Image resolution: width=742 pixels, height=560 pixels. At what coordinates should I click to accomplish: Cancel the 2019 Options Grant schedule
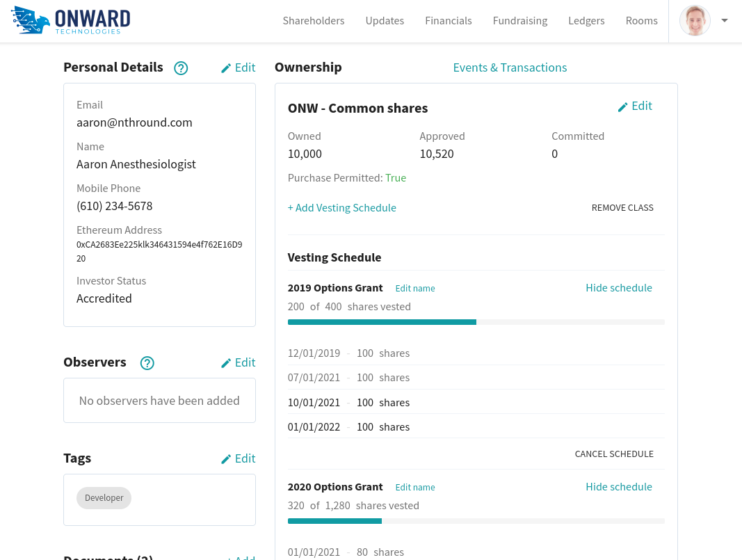(613, 454)
